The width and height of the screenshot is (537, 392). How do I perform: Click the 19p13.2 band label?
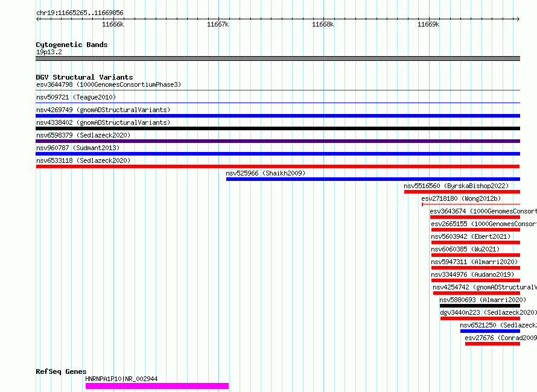coord(49,52)
